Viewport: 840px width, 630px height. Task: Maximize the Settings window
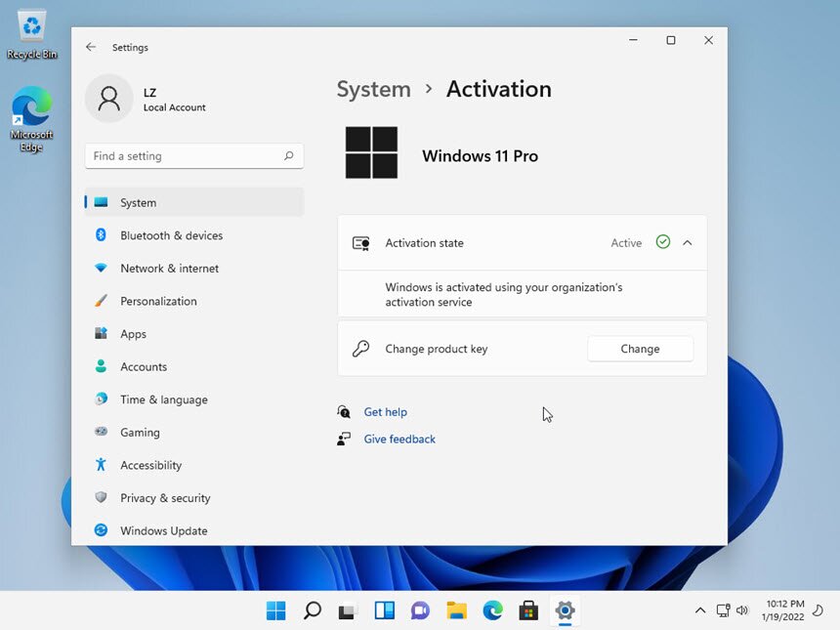click(x=671, y=40)
